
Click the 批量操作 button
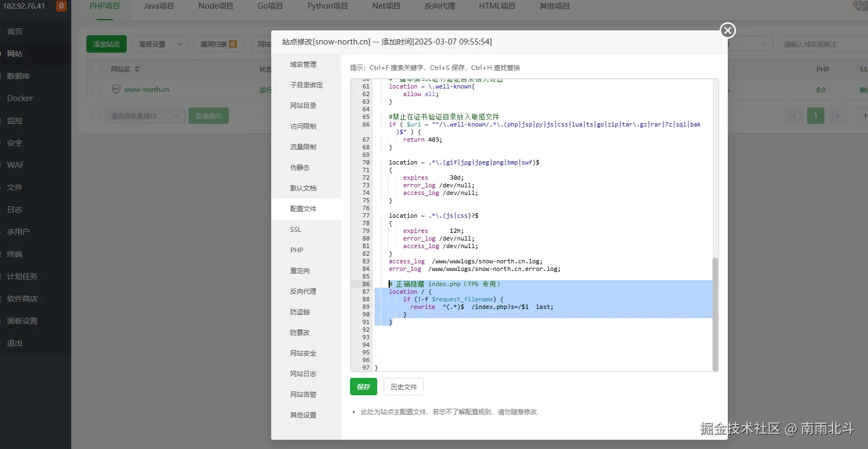209,116
